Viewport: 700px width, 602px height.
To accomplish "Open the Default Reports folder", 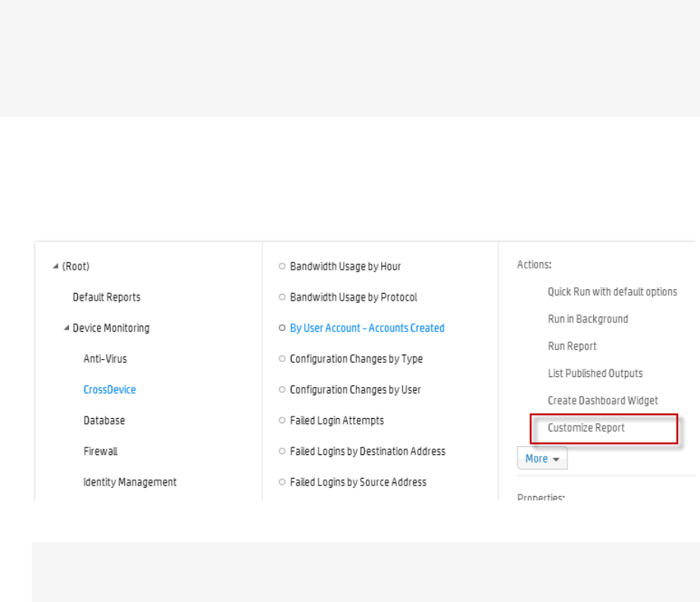I will [x=106, y=298].
